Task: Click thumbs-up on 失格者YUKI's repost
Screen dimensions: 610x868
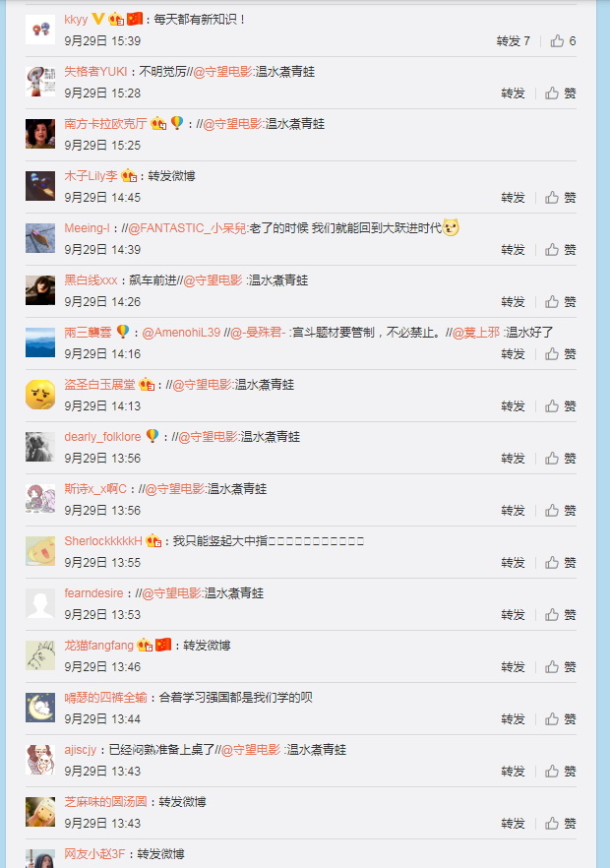Action: (560, 93)
